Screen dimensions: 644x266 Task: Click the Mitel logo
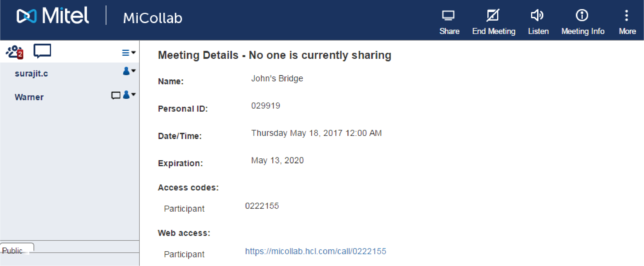click(53, 16)
